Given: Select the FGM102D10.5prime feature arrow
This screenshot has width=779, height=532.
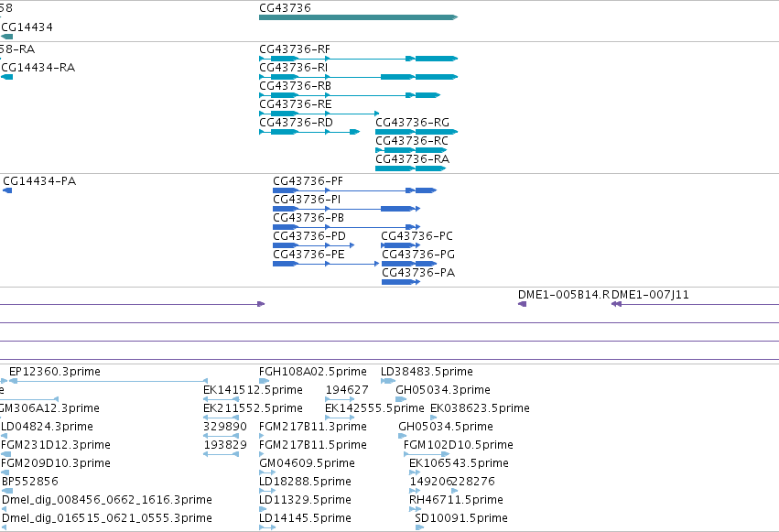Looking at the screenshot, I should (427, 454).
